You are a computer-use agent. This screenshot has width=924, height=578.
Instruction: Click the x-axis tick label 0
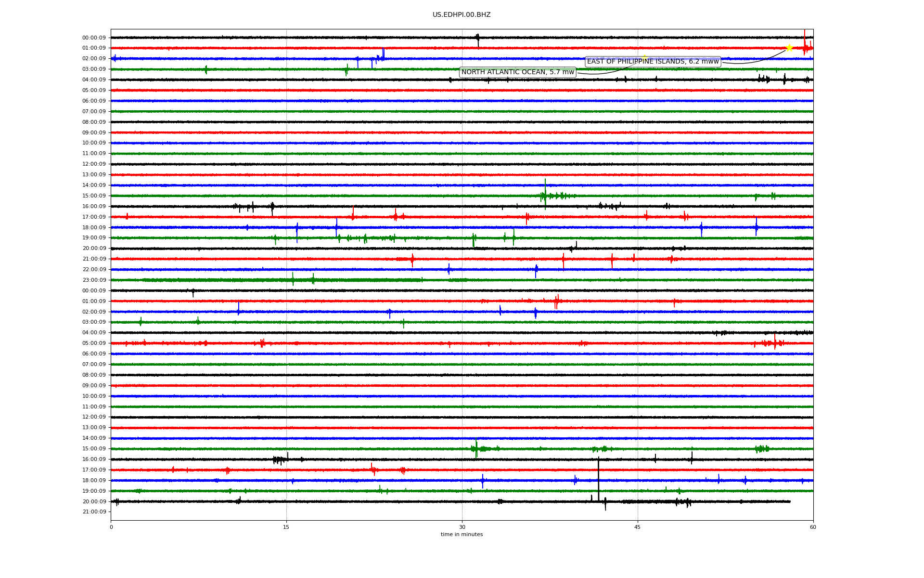(111, 527)
